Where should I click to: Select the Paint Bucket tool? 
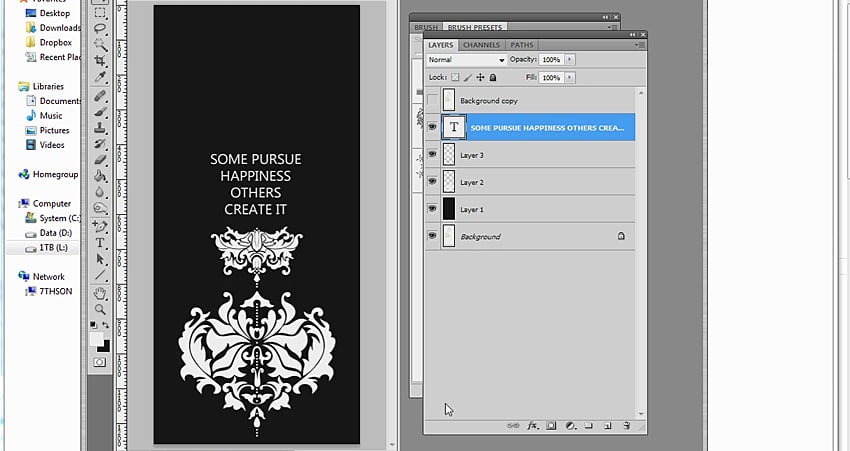tap(100, 176)
